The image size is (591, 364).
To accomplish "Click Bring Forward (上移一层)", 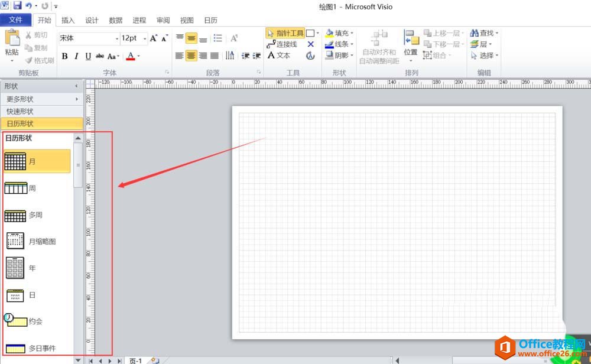I will pyautogui.click(x=444, y=33).
